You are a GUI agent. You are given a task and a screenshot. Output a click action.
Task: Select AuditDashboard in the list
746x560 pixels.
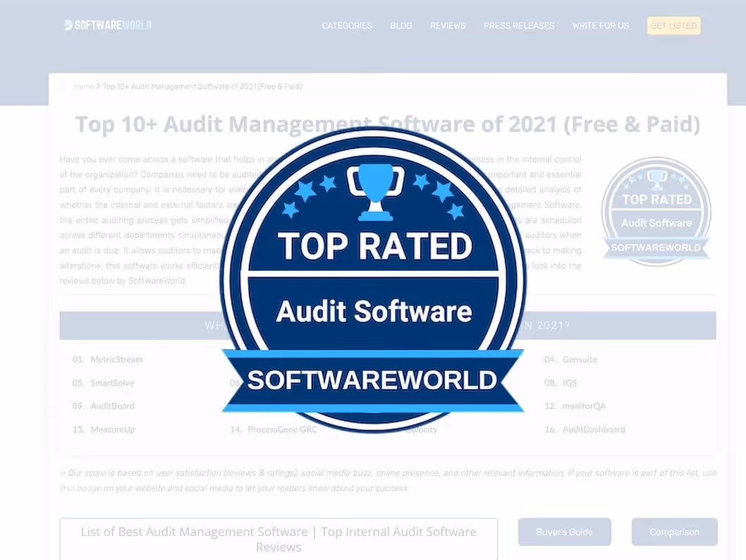[594, 430]
